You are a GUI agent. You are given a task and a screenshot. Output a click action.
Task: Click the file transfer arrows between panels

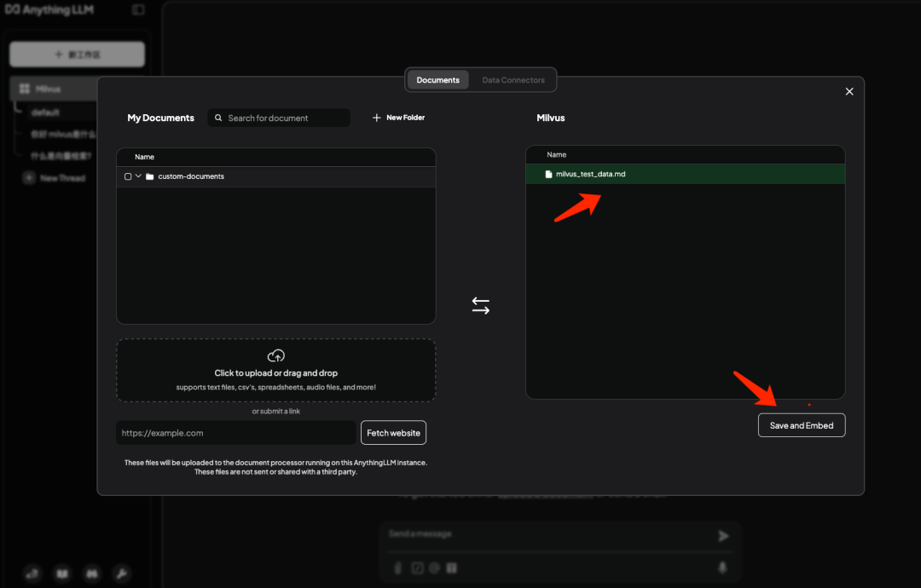(x=480, y=305)
